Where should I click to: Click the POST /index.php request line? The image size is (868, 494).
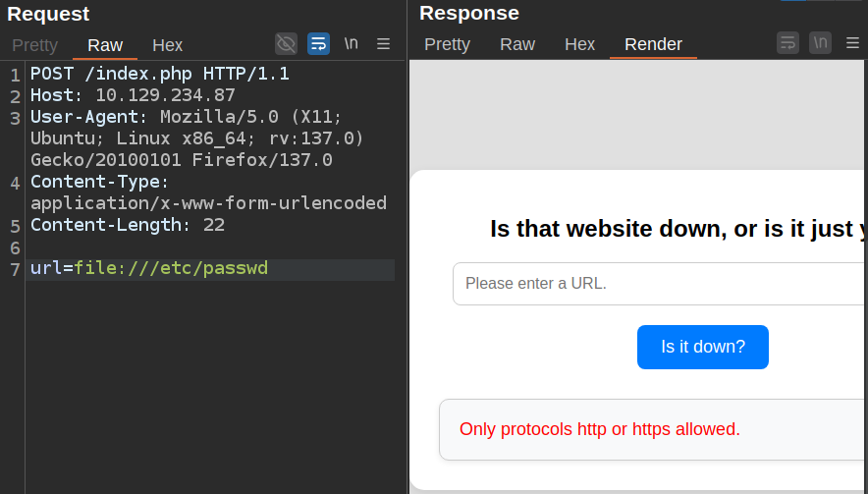tap(159, 74)
